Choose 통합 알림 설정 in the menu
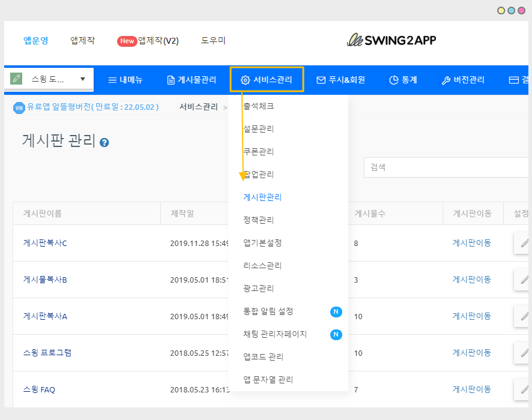 coord(268,311)
